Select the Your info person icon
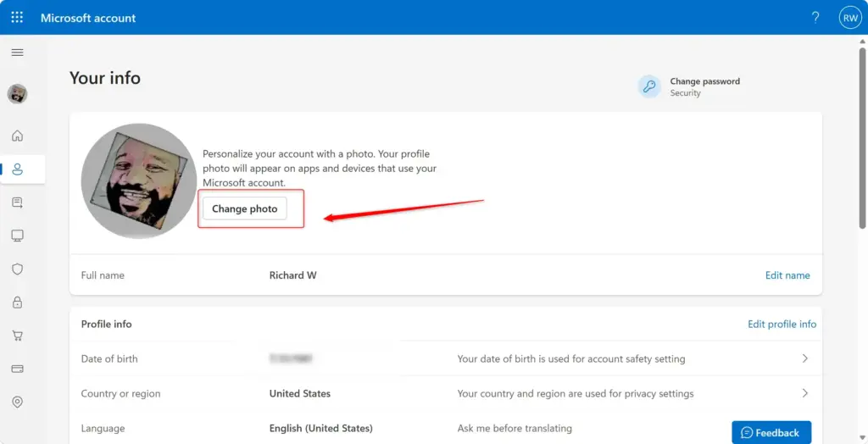 pyautogui.click(x=17, y=169)
